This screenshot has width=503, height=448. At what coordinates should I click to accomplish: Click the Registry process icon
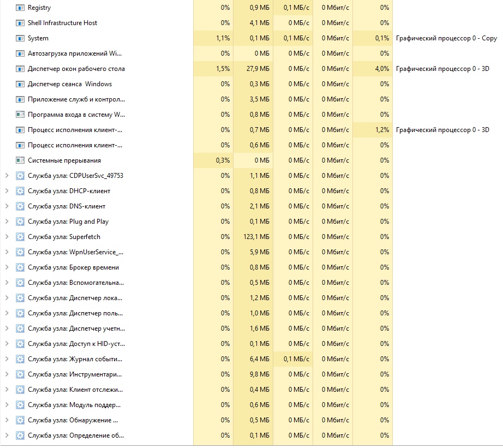20,8
